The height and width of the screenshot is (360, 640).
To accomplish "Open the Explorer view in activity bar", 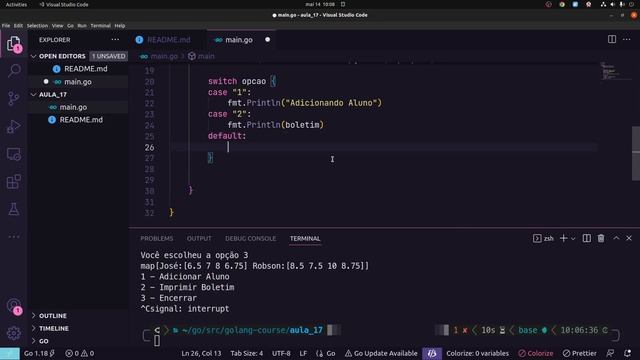I will (x=13, y=43).
